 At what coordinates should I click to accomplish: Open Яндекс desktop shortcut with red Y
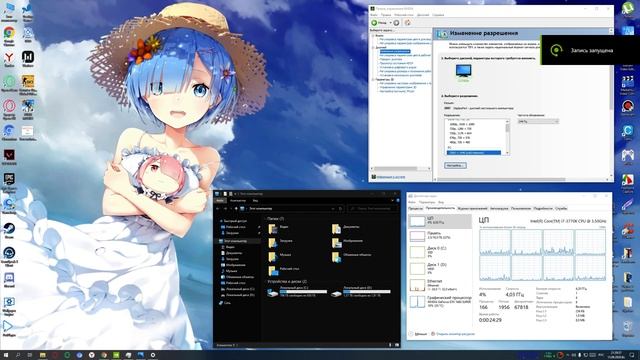tap(9, 59)
